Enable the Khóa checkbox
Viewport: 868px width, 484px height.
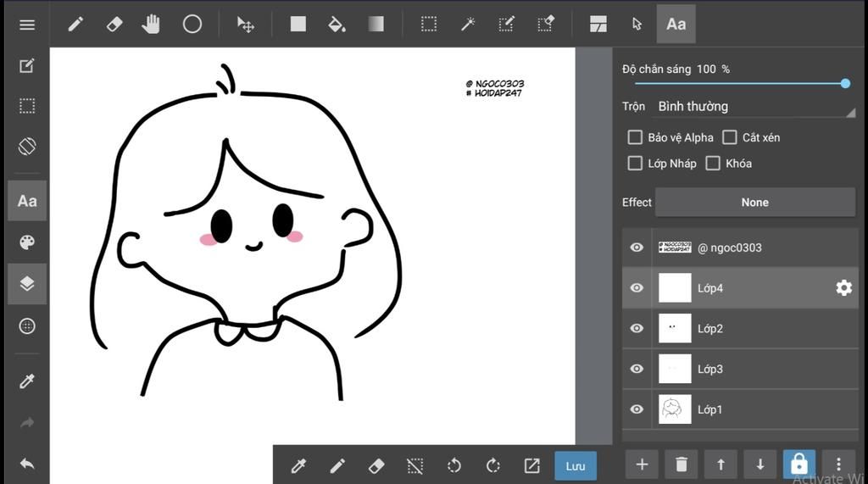[x=713, y=164]
